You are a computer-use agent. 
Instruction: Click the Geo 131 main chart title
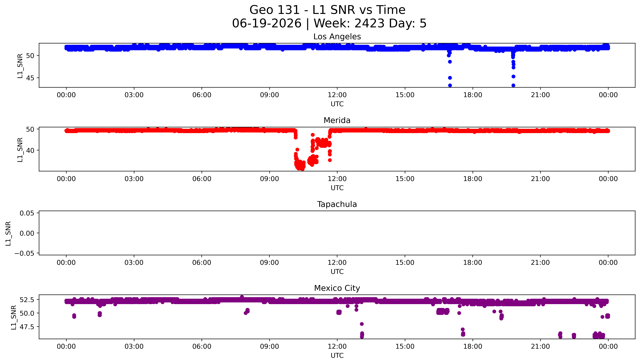(327, 10)
